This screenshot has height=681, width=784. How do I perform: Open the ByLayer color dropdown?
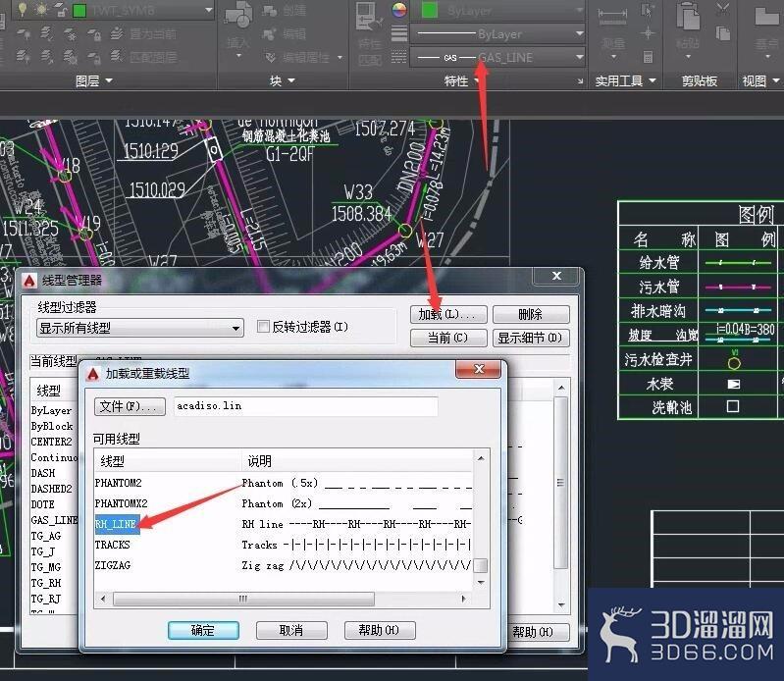(x=579, y=10)
